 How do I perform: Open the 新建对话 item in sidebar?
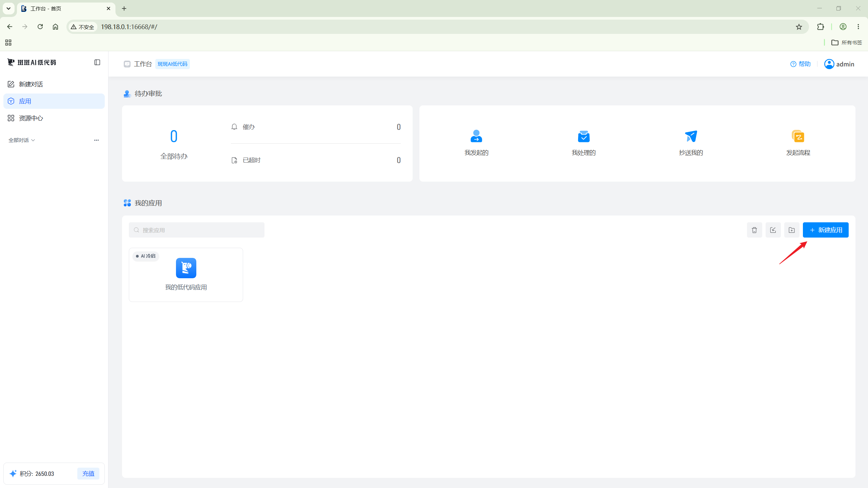pos(54,84)
